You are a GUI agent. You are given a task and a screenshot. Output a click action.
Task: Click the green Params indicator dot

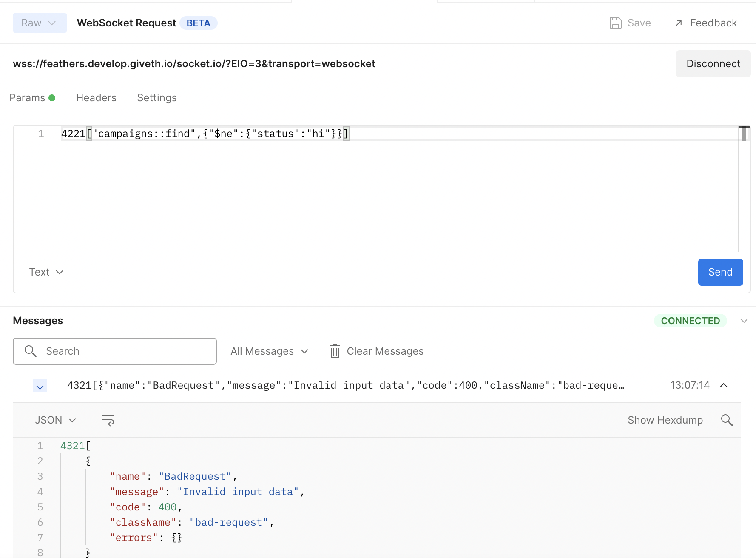(x=52, y=98)
